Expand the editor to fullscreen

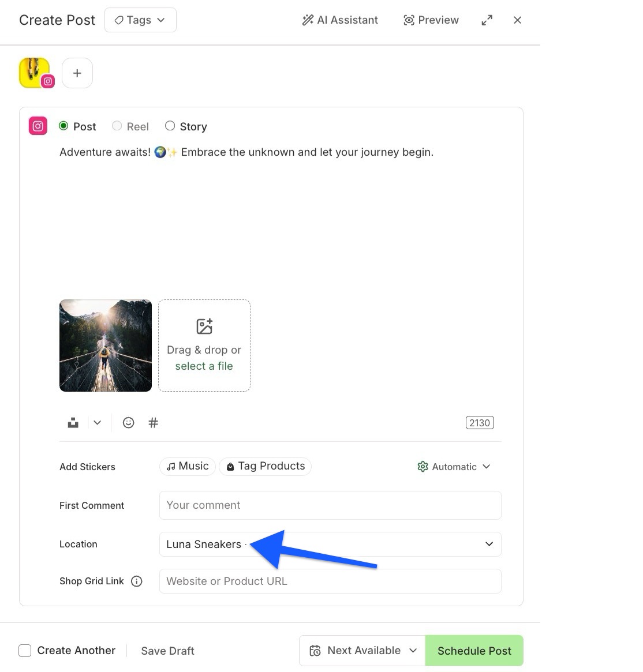pyautogui.click(x=487, y=20)
